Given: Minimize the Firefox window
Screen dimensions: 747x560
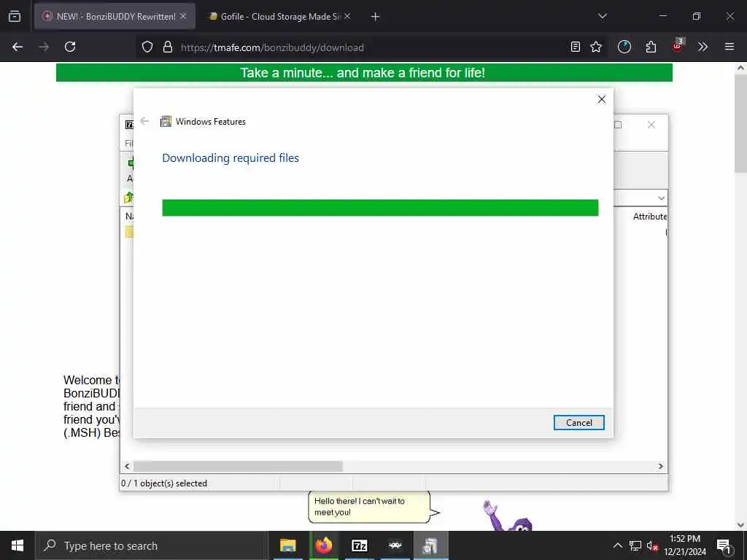Looking at the screenshot, I should click(663, 16).
